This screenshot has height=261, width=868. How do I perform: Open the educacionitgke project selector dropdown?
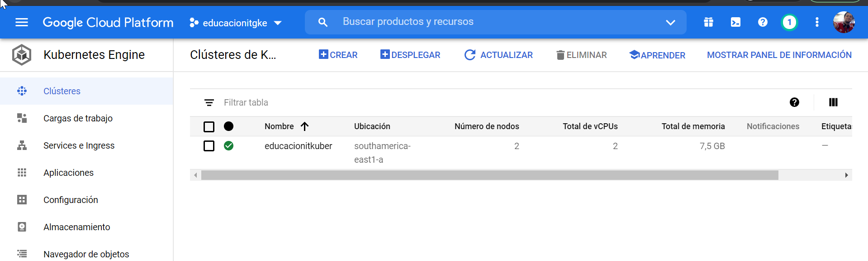point(236,23)
